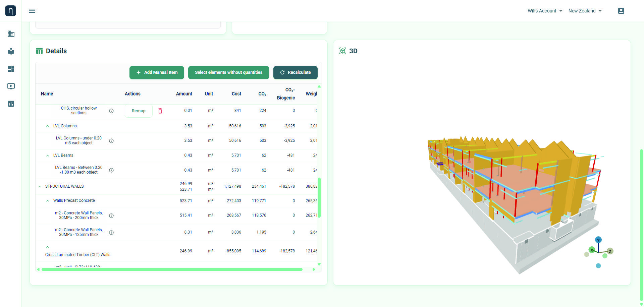
Task: Open the video player sidebar icon
Action: coord(11,86)
